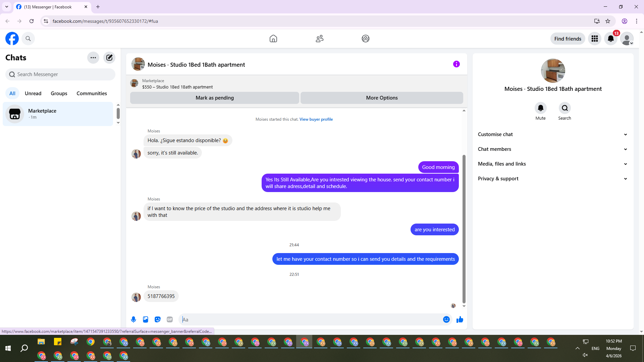Open Chrome menu three-dot icon
Image resolution: width=644 pixels, height=362 pixels.
point(637,21)
